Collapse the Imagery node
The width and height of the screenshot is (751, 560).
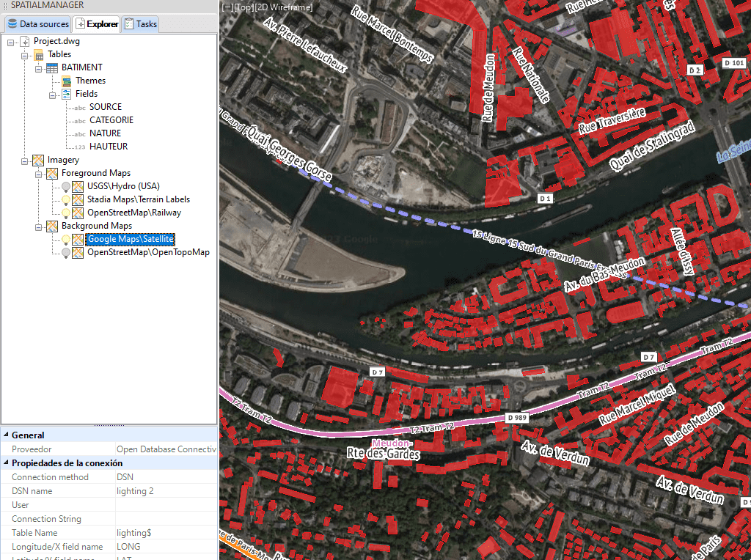coord(24,161)
